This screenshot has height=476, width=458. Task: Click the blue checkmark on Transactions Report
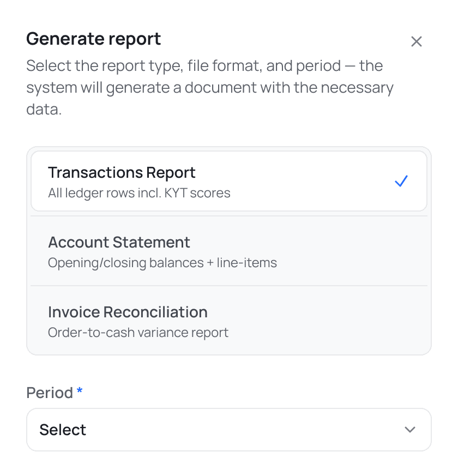(401, 180)
